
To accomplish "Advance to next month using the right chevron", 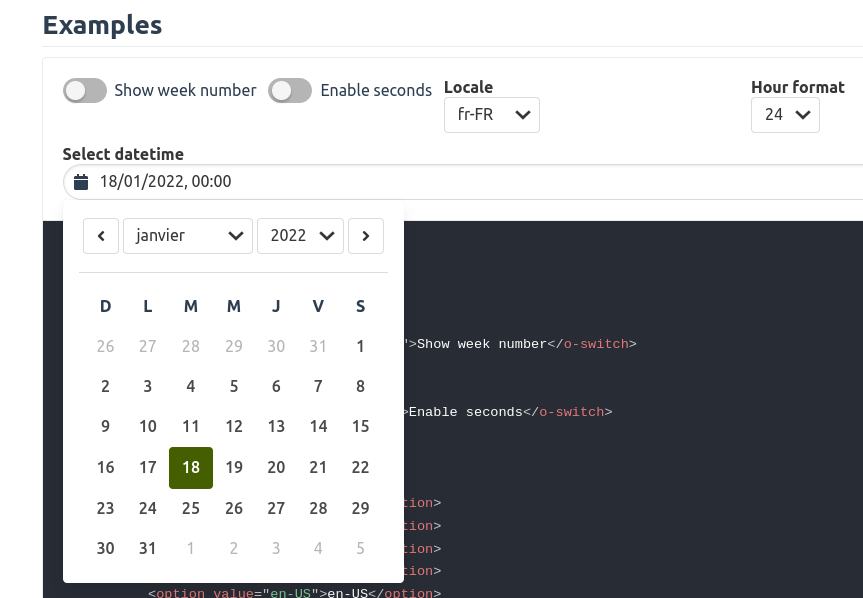I will [x=366, y=235].
